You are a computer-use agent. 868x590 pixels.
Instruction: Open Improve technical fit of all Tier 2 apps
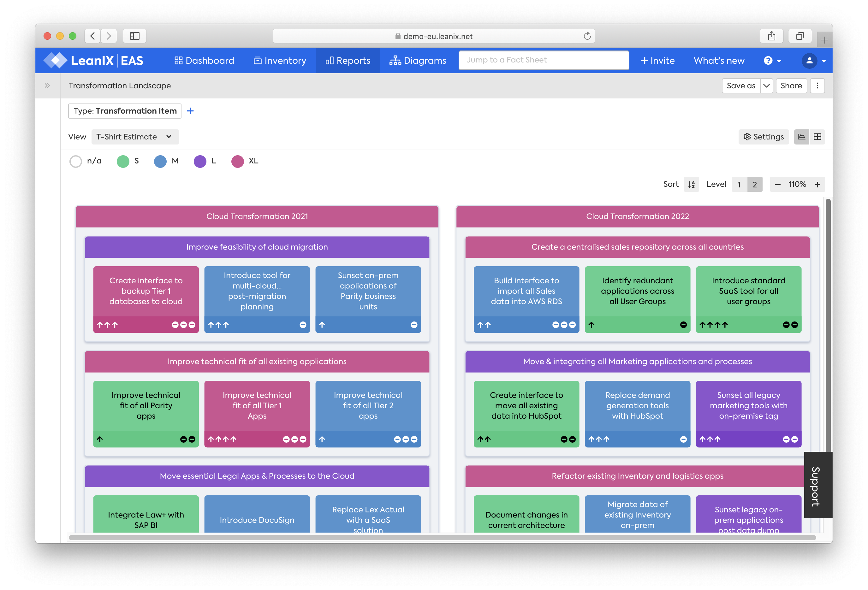(368, 414)
